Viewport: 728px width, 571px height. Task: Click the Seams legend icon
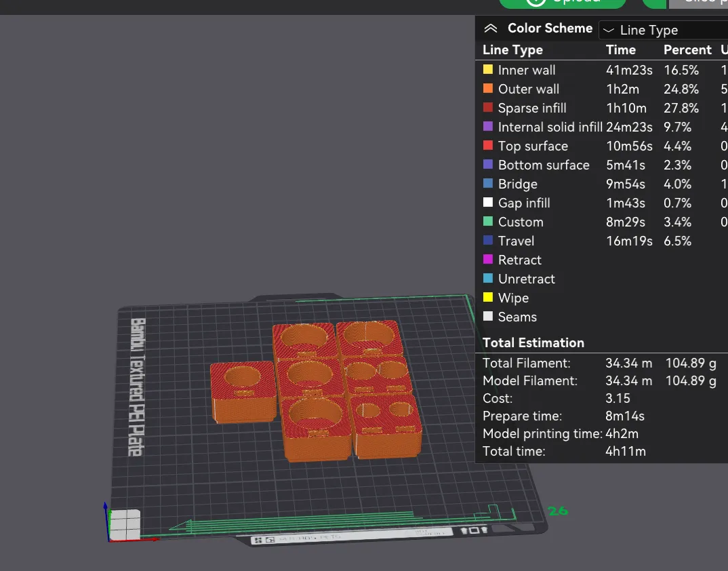tap(487, 317)
